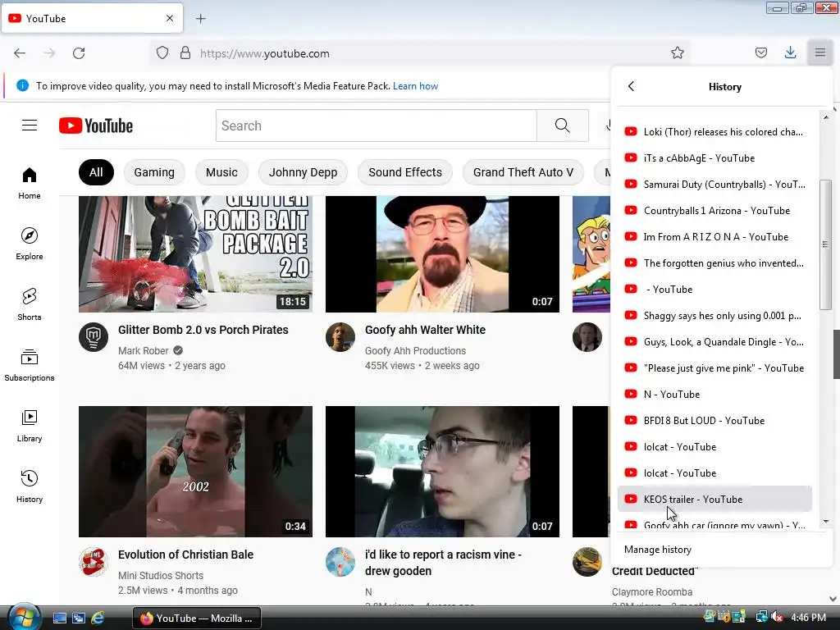
Task: Open history entry Samurai Duty (Countryballs)
Action: 714,185
